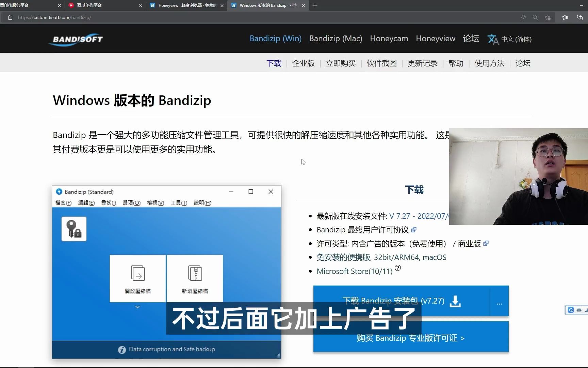Screen dimensions: 588x368
Task: Click the browser read aloud icon
Action: tap(523, 17)
